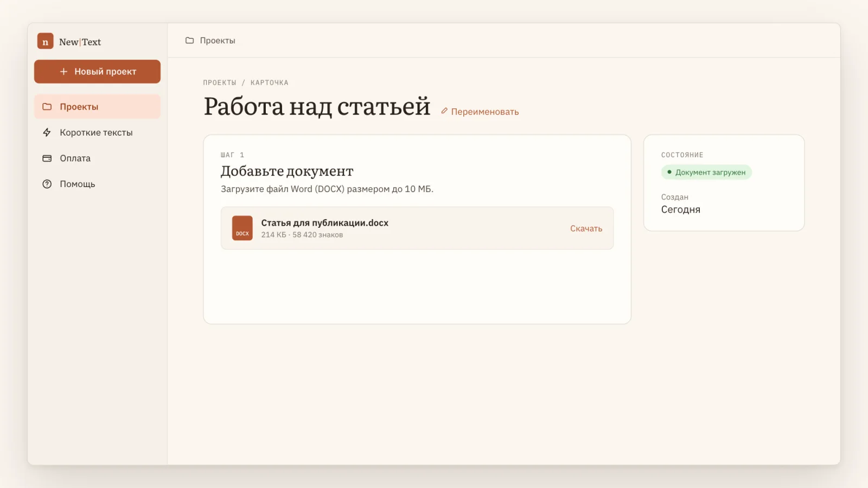Click the 214 КБ · 58 420 знаков text
This screenshot has width=868, height=488.
point(302,235)
